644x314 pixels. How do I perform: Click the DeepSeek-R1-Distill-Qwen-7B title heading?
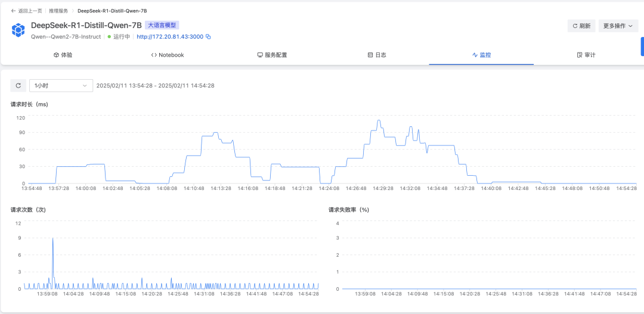(x=86, y=26)
